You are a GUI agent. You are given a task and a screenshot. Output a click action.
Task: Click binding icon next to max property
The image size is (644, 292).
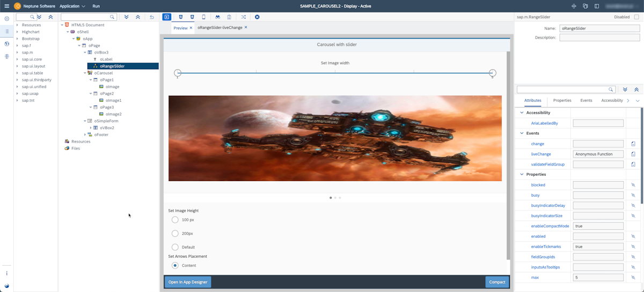coord(633,278)
